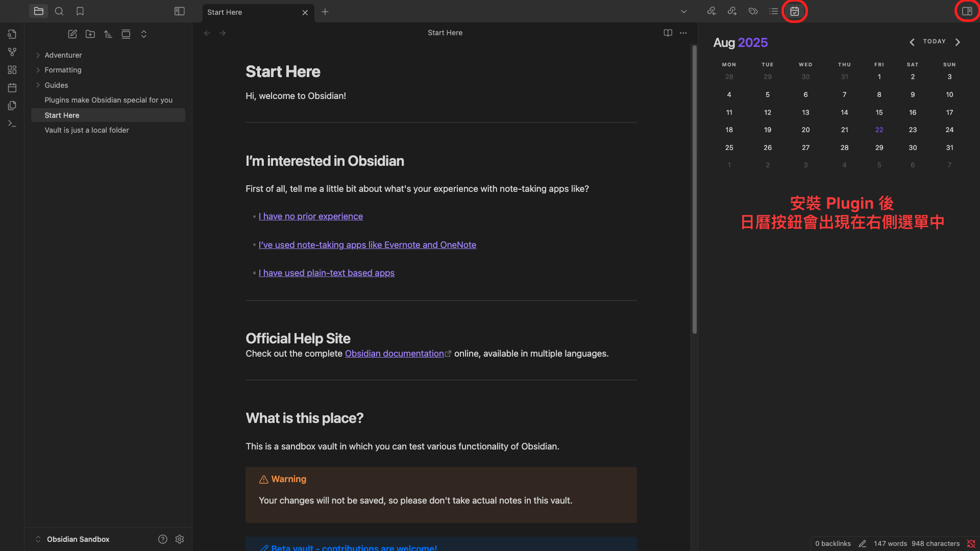Toggle the left sidebar
The width and height of the screenshot is (980, 551).
coord(180,11)
